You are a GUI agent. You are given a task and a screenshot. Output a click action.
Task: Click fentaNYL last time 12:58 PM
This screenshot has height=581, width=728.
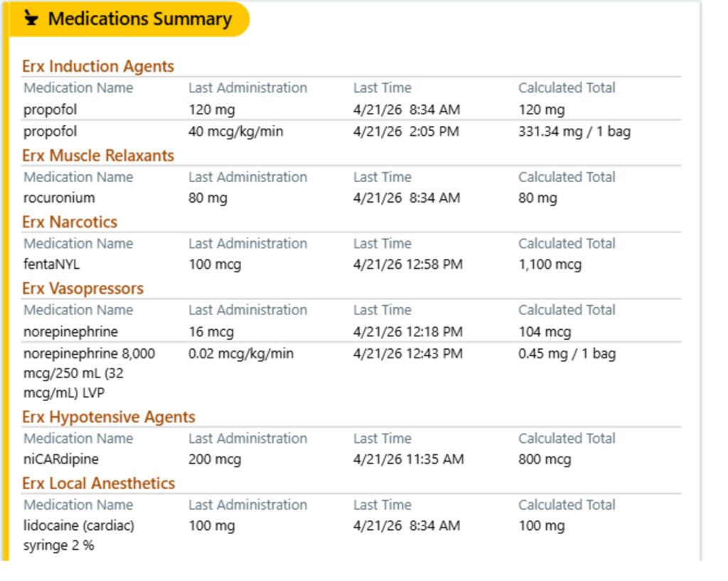pyautogui.click(x=407, y=265)
